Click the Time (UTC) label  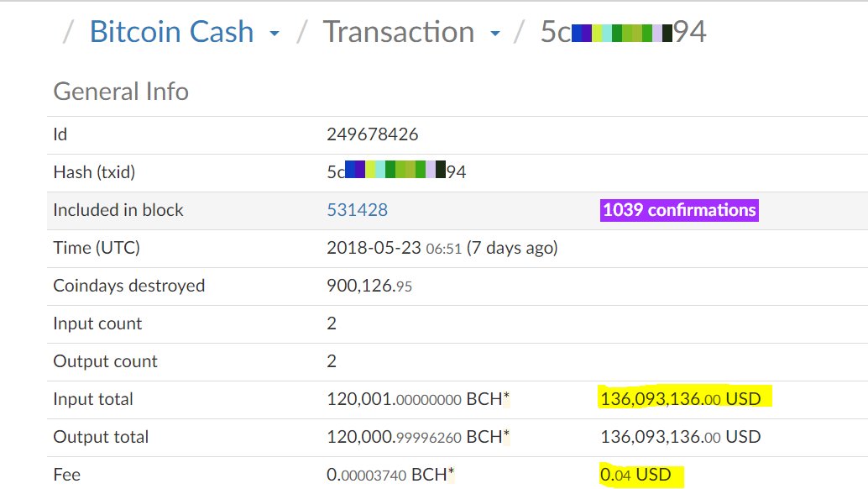click(97, 248)
